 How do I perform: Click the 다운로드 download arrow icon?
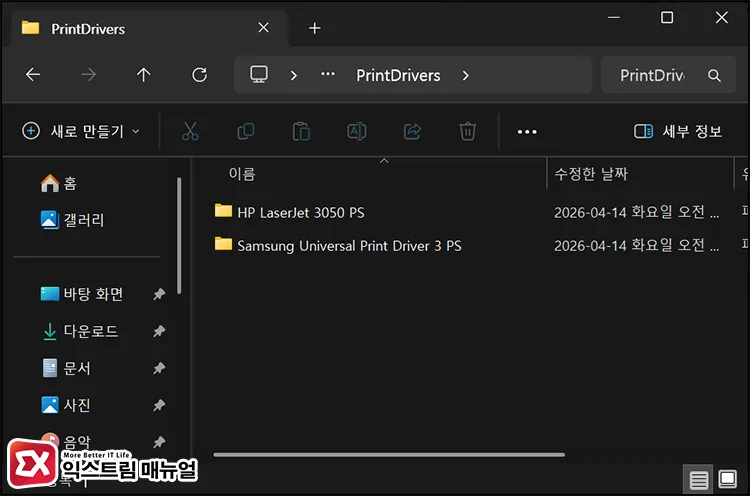(50, 331)
